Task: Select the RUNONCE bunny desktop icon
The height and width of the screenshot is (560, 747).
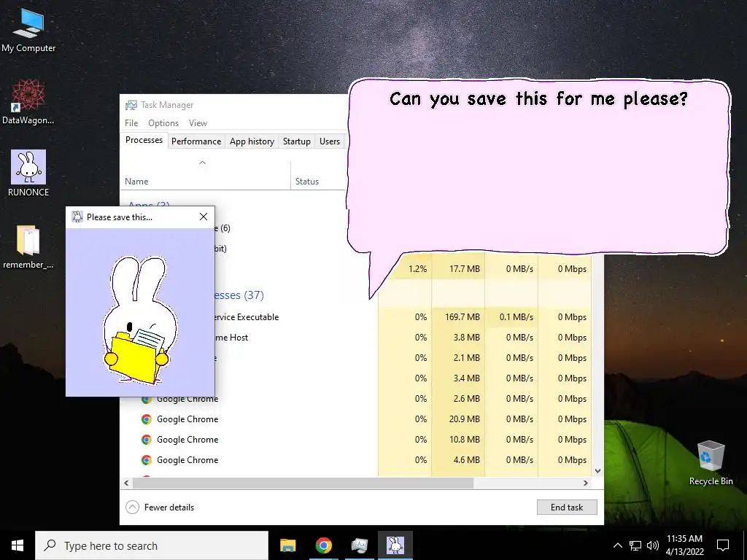Action: pos(28,174)
